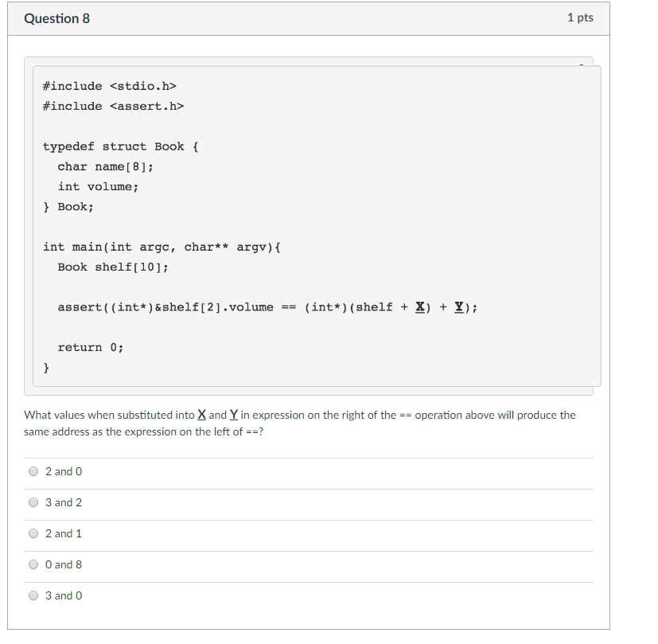
Task: Click the "1 pts" label
Action: 581,18
